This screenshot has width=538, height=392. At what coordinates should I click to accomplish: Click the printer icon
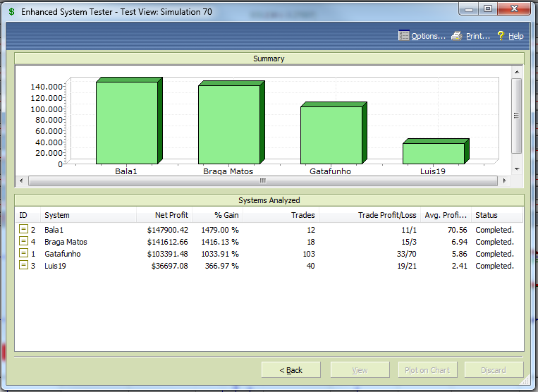pos(457,36)
